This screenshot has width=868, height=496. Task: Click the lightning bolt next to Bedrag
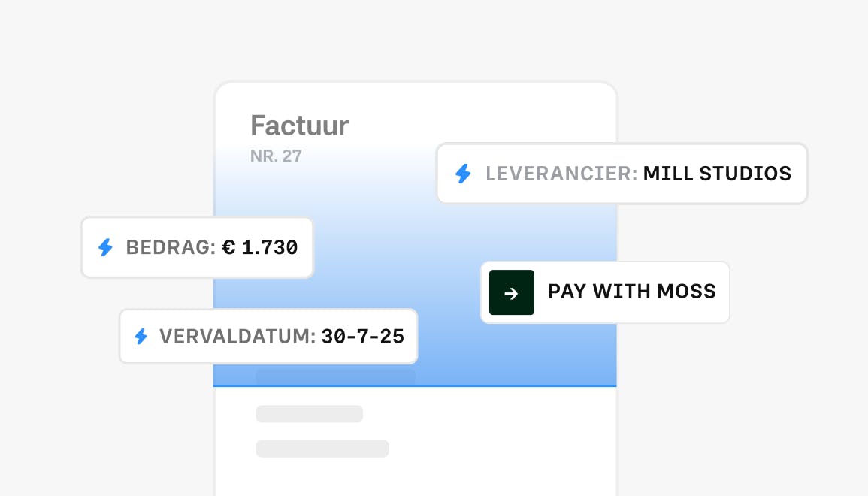tap(106, 247)
